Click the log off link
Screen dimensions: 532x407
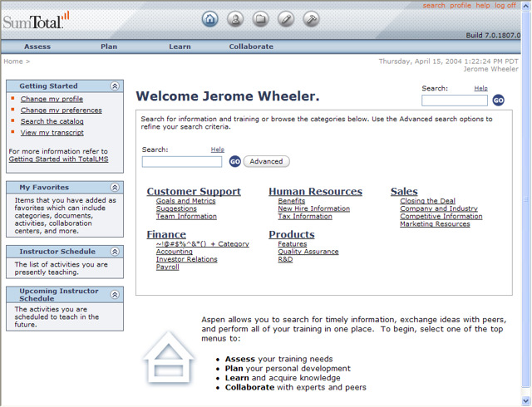pos(505,6)
